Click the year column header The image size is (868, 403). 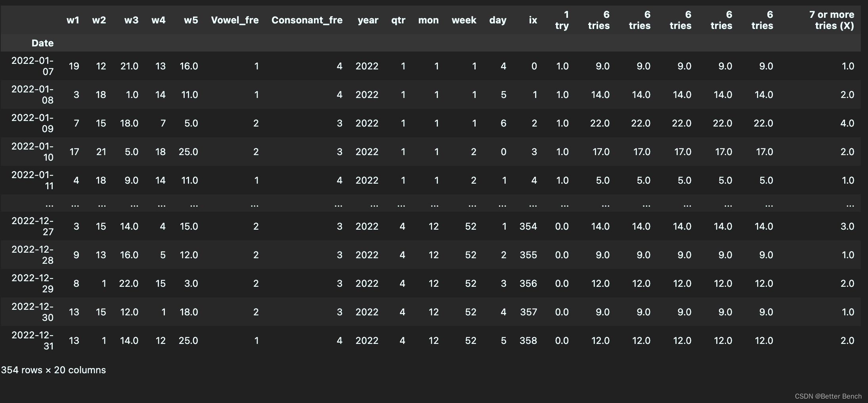click(x=368, y=20)
